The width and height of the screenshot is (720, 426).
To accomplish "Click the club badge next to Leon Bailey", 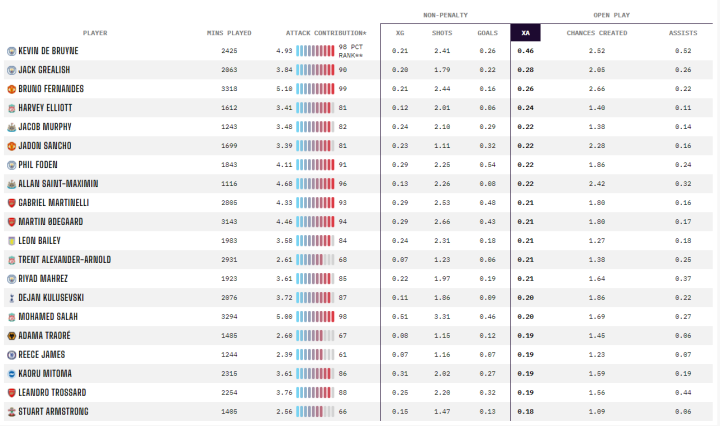I will point(11,241).
